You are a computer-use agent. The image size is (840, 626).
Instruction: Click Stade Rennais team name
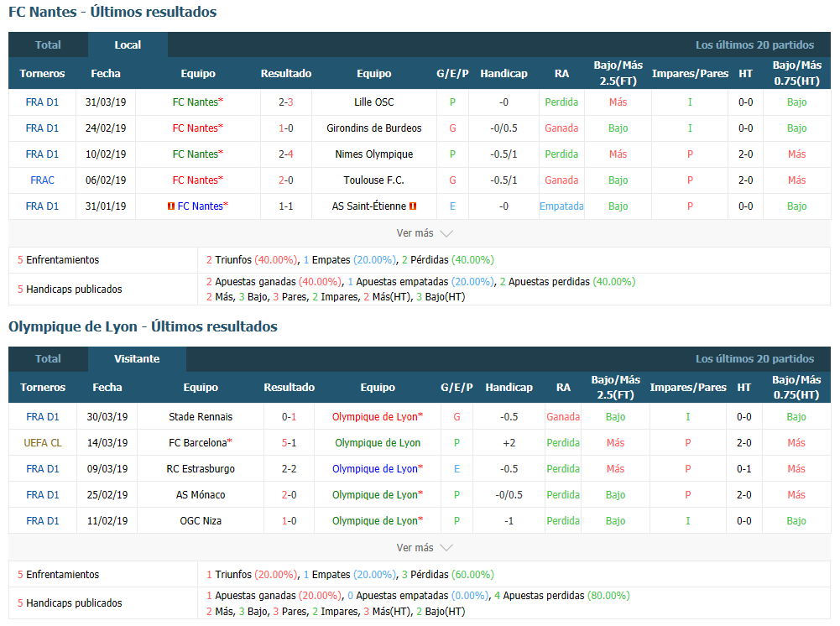[x=201, y=416]
